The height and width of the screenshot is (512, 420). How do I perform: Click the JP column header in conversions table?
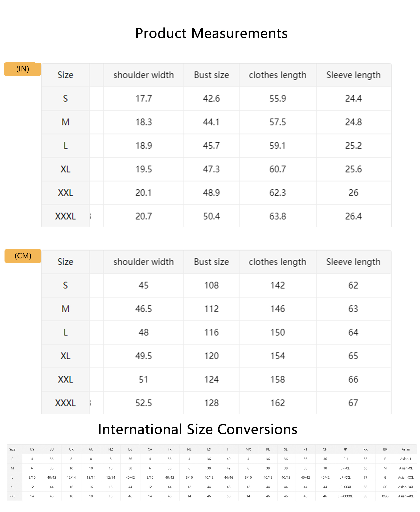(x=345, y=449)
